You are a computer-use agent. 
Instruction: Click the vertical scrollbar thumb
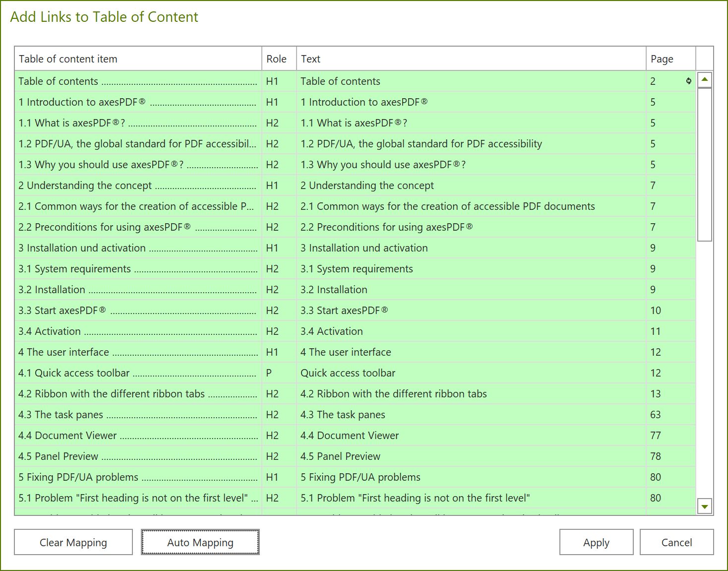coord(704,165)
